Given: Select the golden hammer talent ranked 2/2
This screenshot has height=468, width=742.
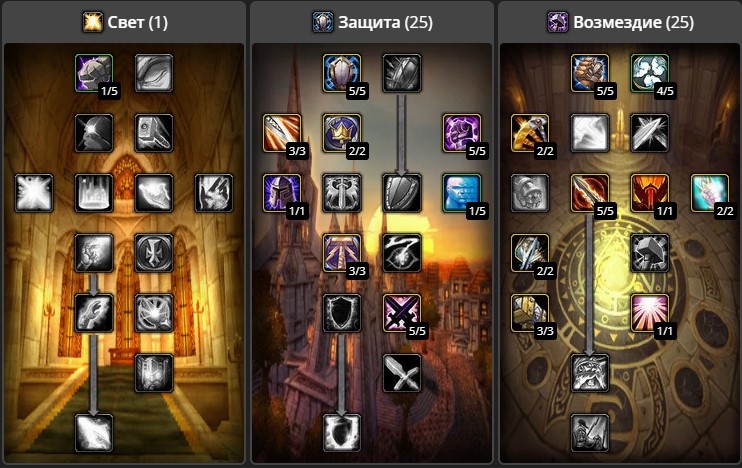Looking at the screenshot, I should point(530,133).
